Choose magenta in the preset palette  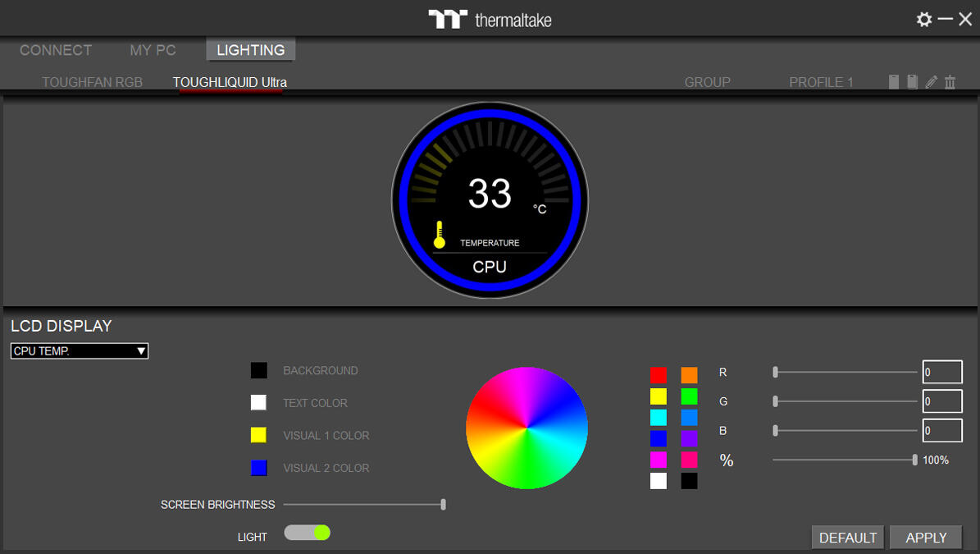click(659, 460)
